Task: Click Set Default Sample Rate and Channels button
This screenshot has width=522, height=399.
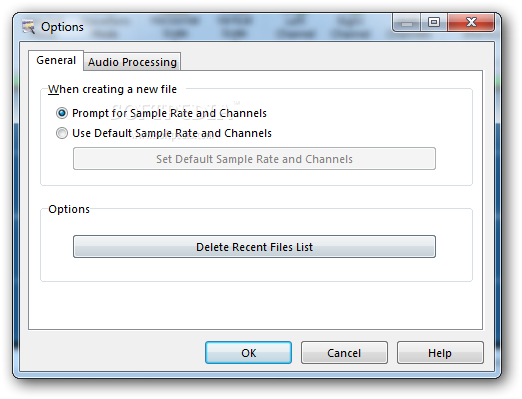Action: (254, 159)
